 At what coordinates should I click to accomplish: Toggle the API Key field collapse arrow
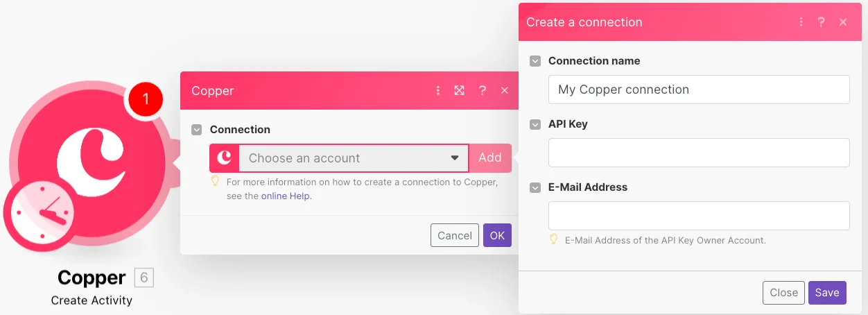[535, 124]
